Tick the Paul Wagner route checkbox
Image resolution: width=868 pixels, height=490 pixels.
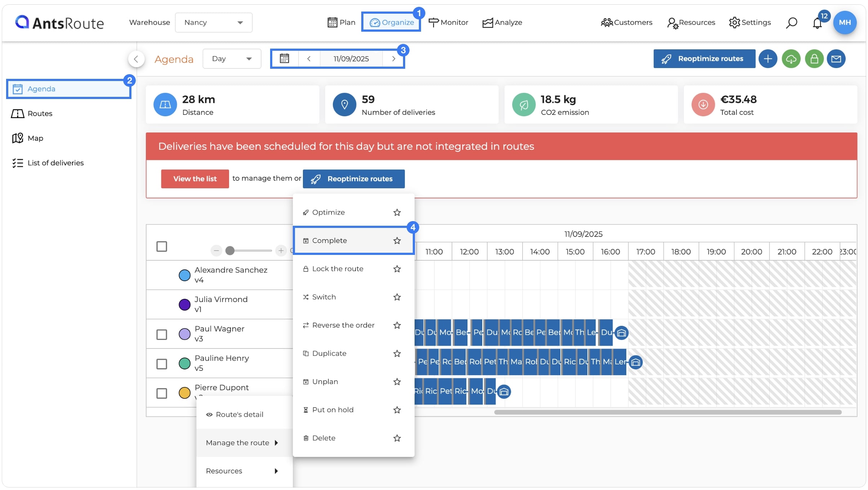click(x=162, y=334)
